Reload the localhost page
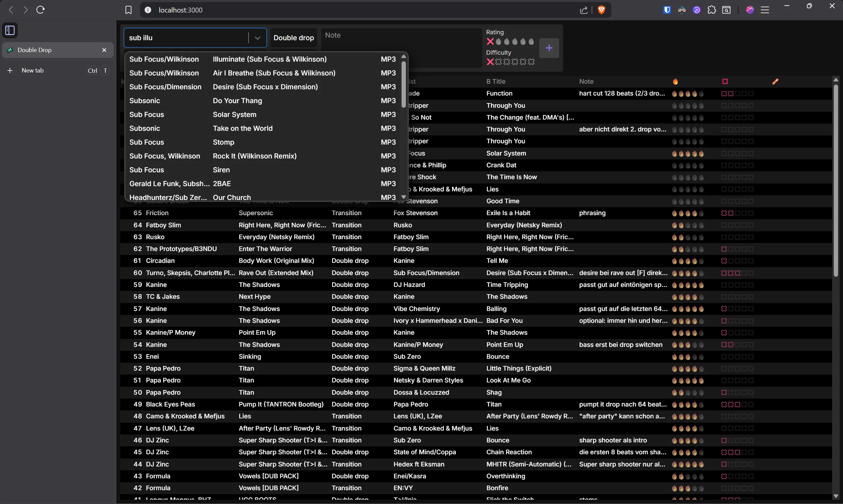Screen dimensions: 843x504 (x=41, y=10)
